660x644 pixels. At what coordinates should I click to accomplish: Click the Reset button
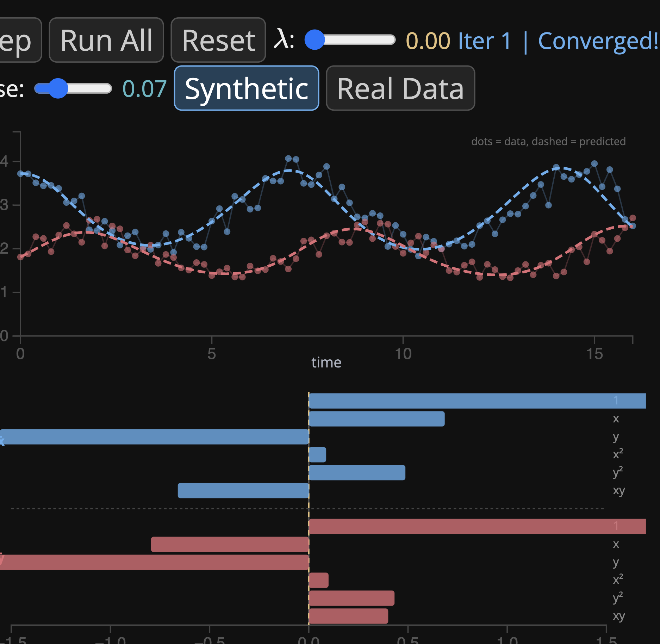218,40
